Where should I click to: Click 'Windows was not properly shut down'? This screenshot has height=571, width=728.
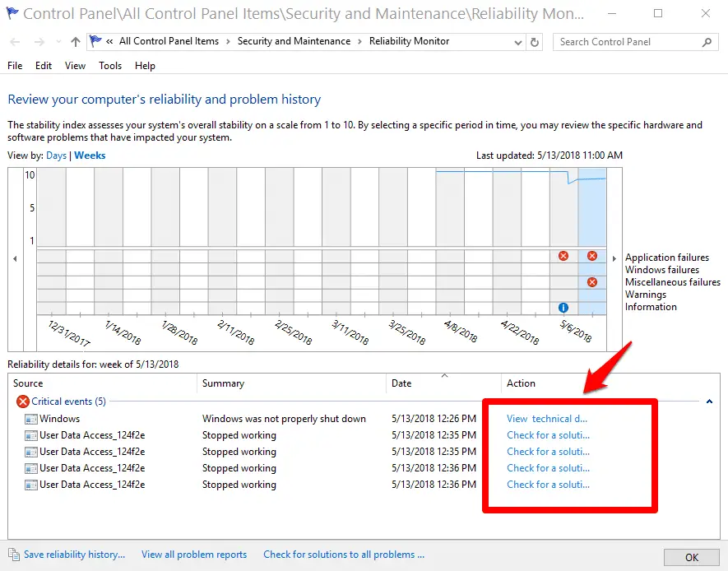(x=284, y=419)
